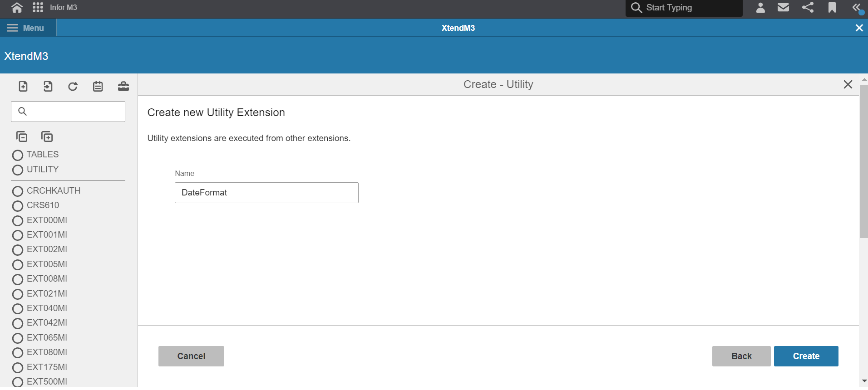Click the scrollbar down arrow
Screen dimensions: 868x390
[864, 381]
